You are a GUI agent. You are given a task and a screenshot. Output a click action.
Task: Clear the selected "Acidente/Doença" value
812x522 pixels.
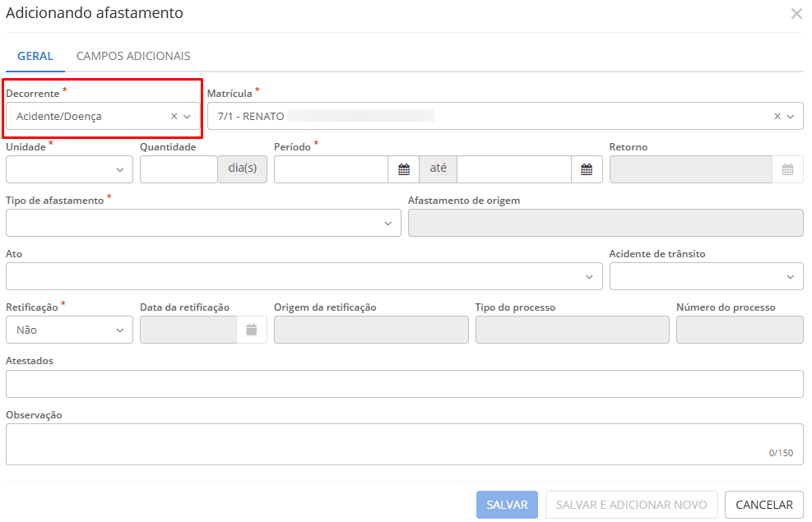click(172, 116)
